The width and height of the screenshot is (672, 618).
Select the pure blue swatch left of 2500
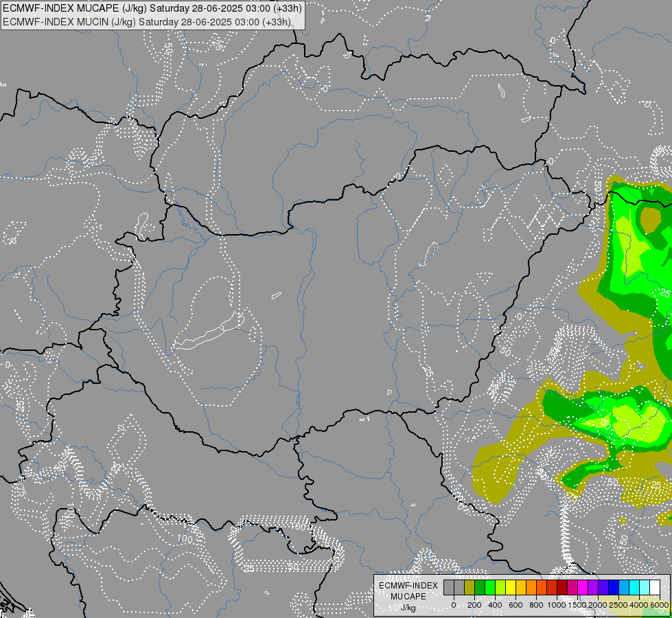coord(614,588)
